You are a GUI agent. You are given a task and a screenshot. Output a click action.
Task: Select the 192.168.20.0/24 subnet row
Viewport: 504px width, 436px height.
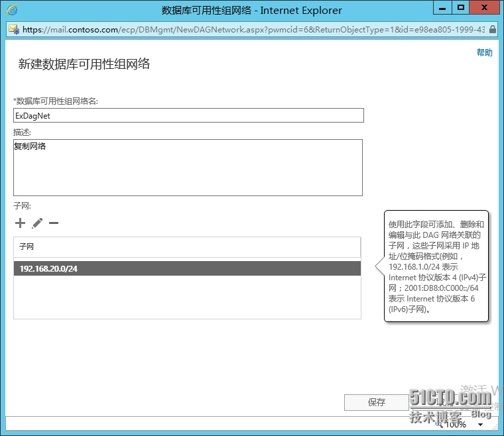point(187,269)
